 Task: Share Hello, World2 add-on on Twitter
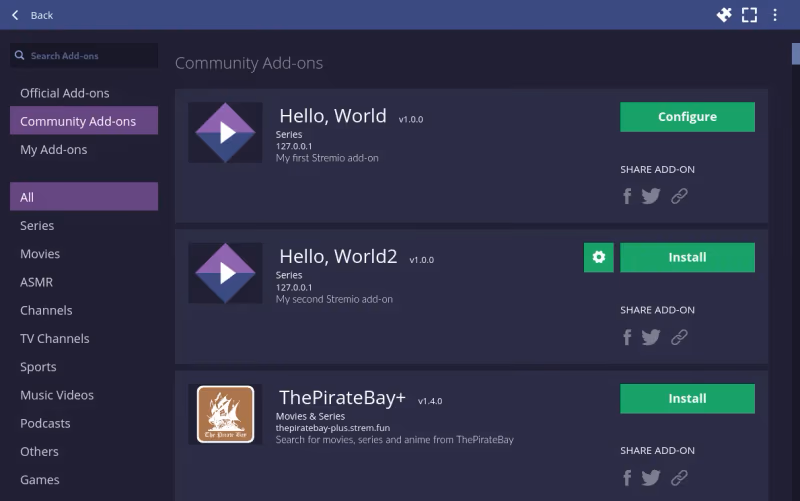651,337
